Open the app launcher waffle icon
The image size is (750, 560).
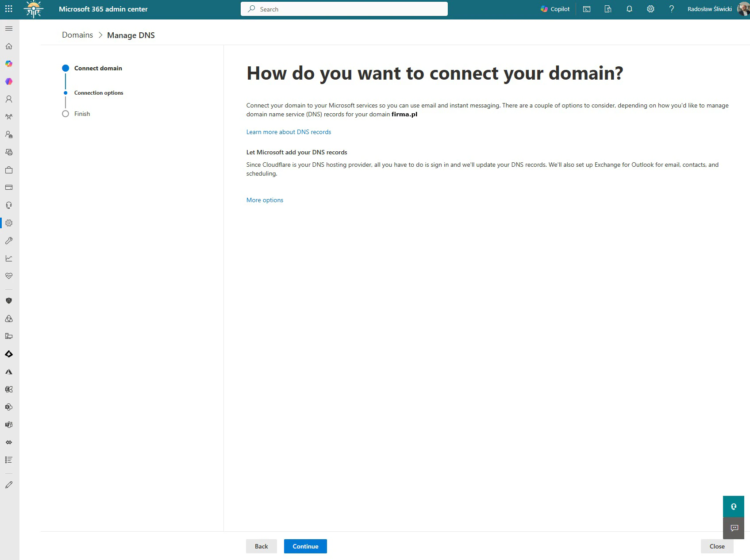[x=9, y=9]
